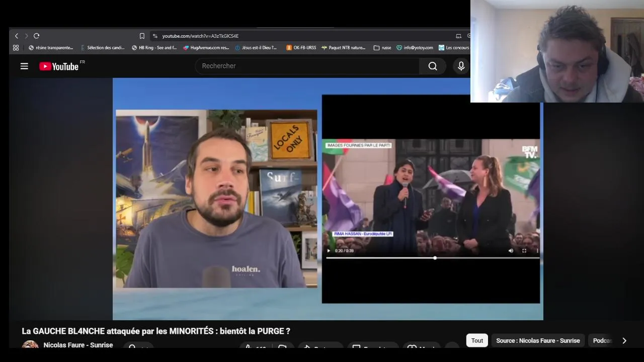Viewport: 644px width, 362px height.
Task: Mute the embedded clip volume icon
Action: pyautogui.click(x=511, y=250)
